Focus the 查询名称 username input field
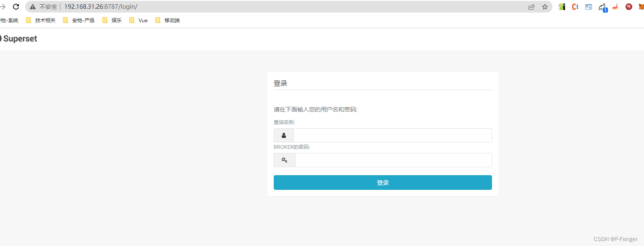Image resolution: width=644 pixels, height=246 pixels. click(x=393, y=135)
